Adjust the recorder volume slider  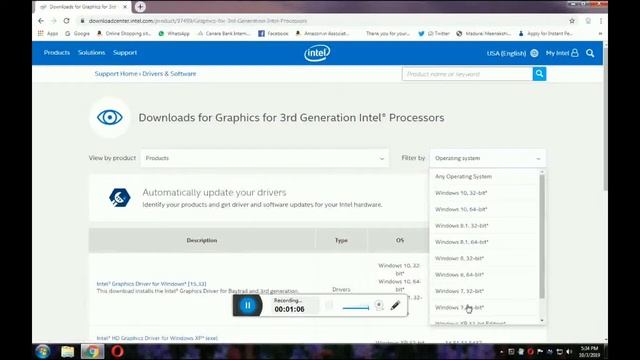356,308
